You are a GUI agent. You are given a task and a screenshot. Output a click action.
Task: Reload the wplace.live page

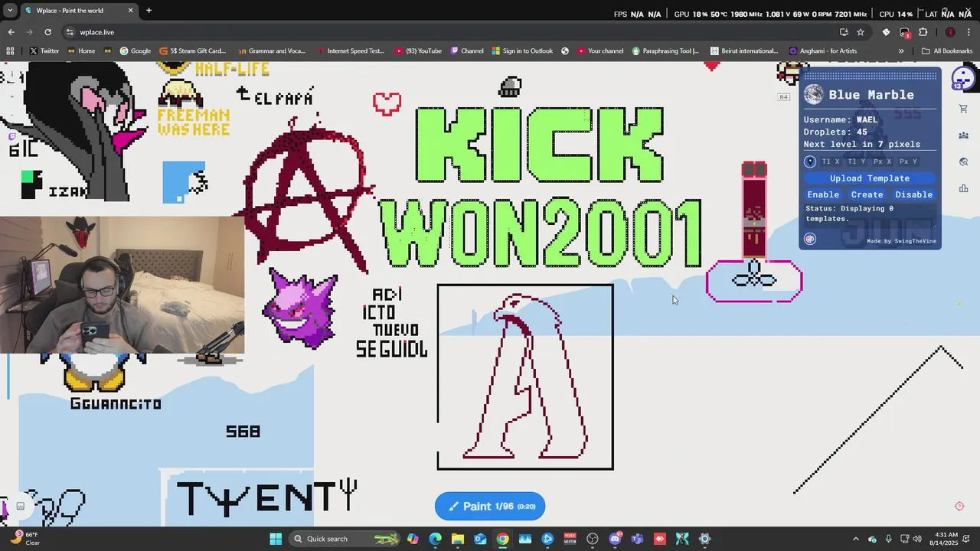click(47, 32)
